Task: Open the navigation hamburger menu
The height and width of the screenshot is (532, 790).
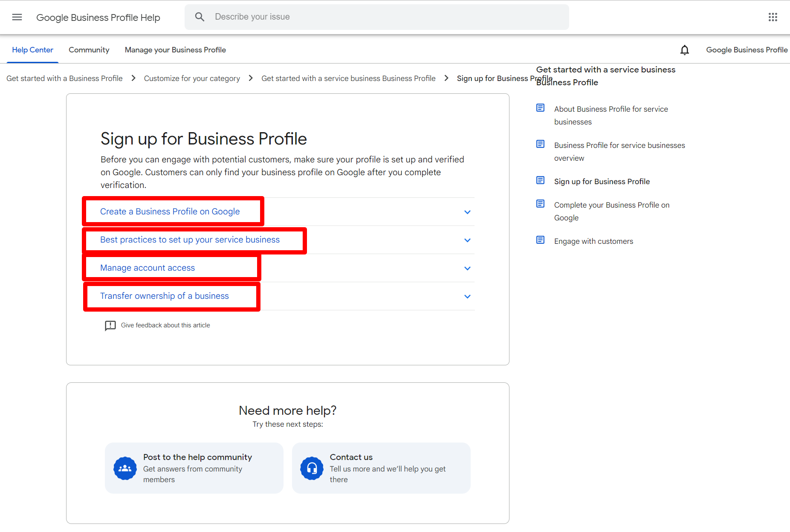Action: pyautogui.click(x=17, y=17)
